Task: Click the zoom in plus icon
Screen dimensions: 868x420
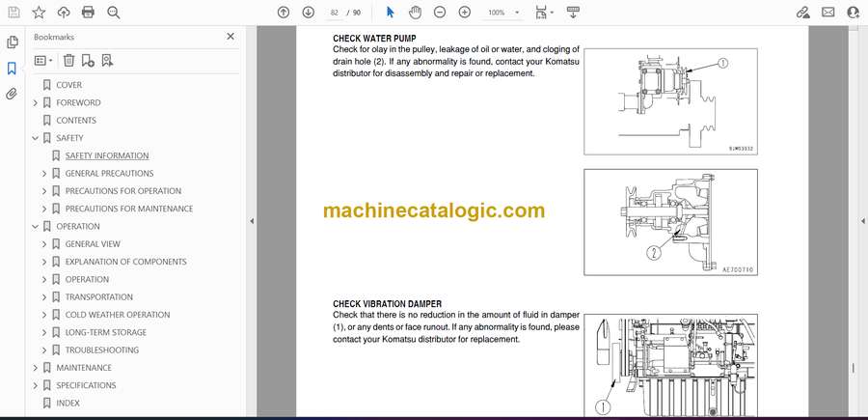Action: click(x=464, y=13)
